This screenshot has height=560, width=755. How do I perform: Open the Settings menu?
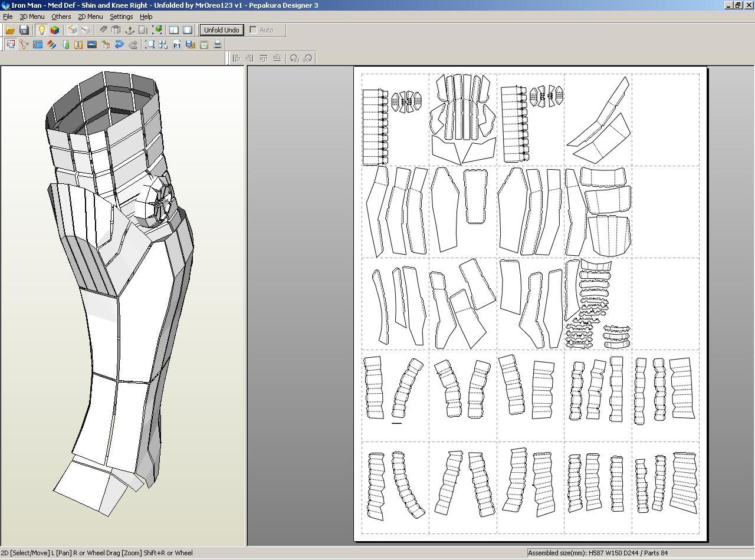tap(121, 17)
